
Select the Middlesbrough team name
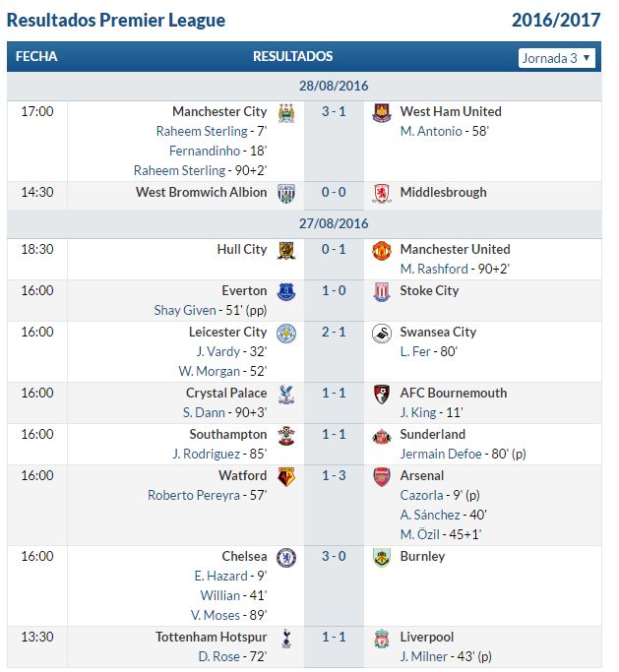pyautogui.click(x=443, y=192)
